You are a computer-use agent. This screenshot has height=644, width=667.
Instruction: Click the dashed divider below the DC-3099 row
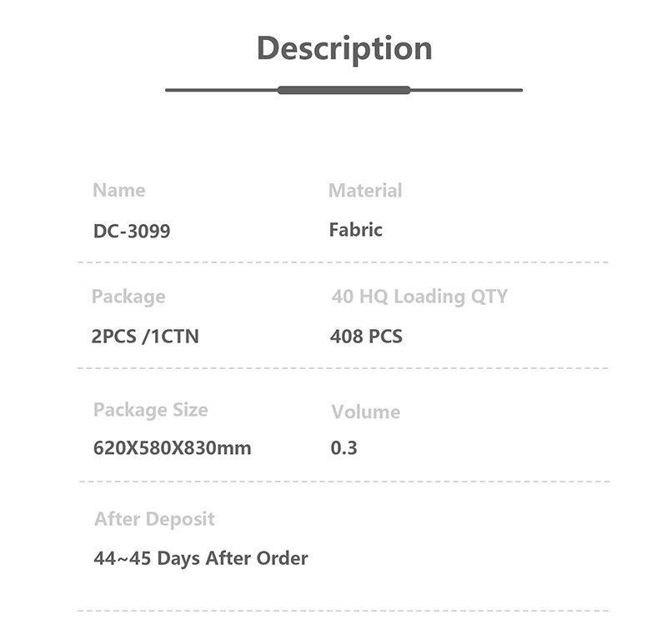(x=344, y=262)
